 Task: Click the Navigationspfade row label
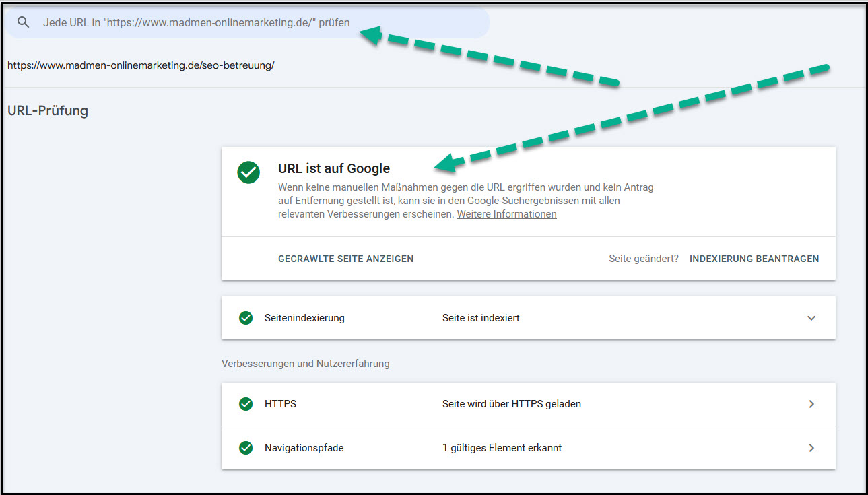[x=304, y=447]
